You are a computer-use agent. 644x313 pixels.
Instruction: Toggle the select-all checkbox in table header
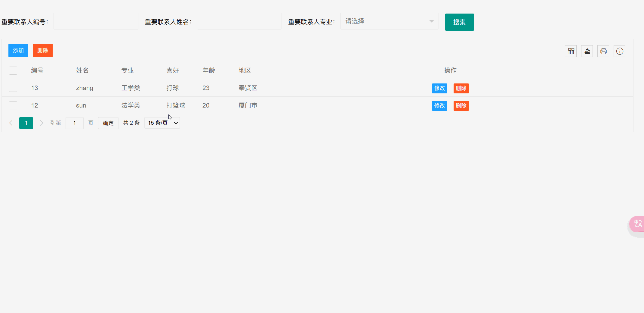[13, 70]
